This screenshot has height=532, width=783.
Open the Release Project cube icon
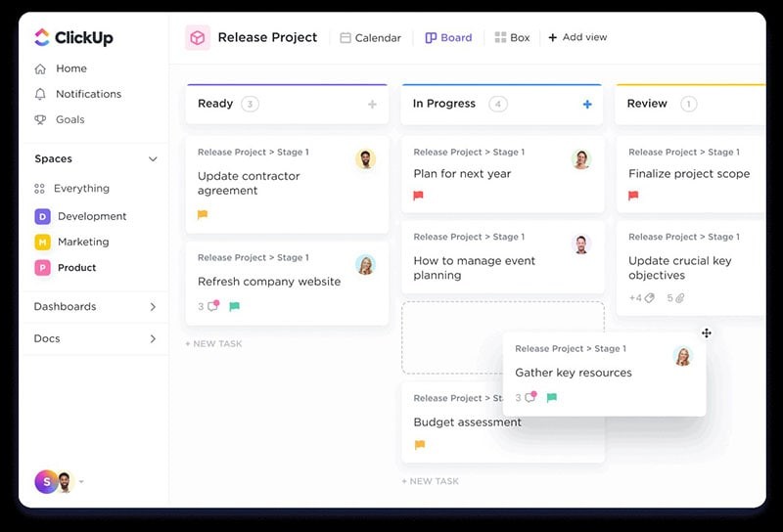coord(198,37)
